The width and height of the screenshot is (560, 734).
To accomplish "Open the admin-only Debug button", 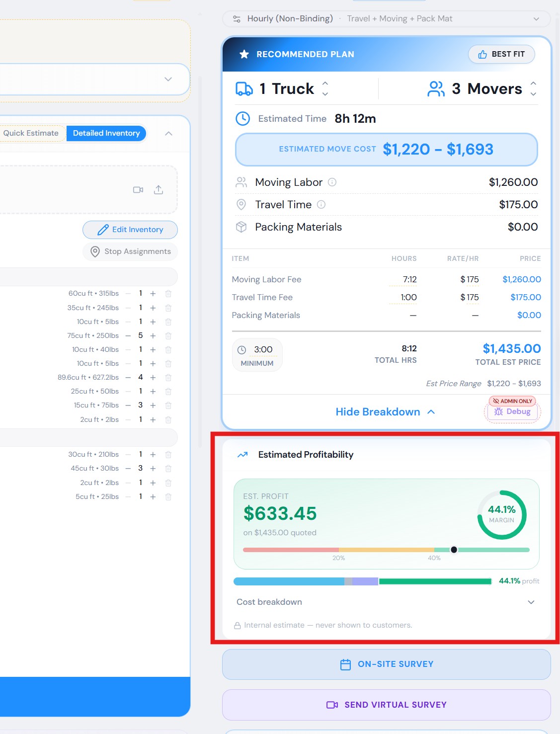I will [512, 411].
